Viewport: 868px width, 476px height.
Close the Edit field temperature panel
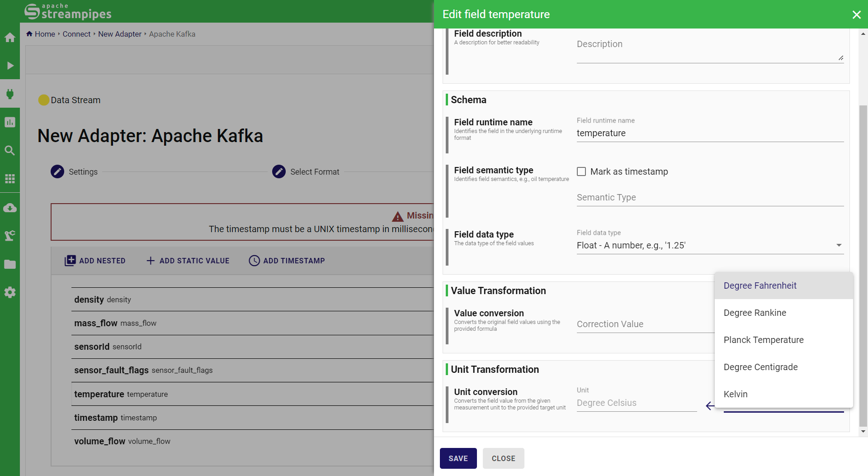pos(856,14)
